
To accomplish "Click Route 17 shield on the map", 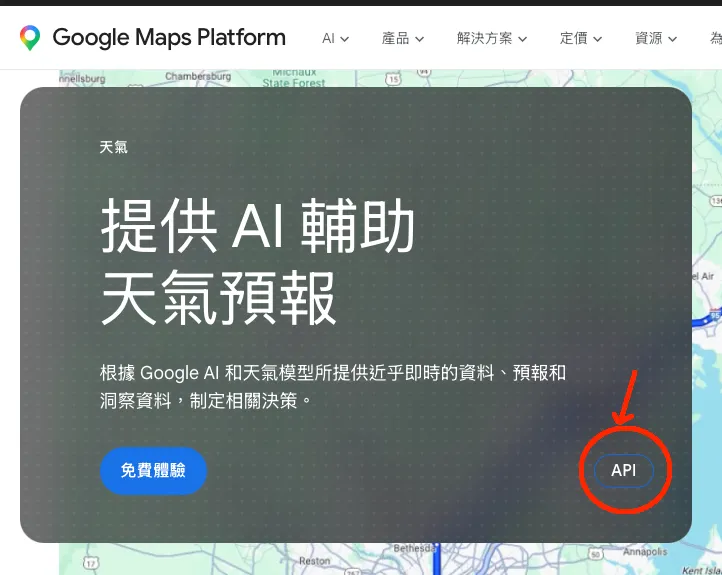I will 91,563.
